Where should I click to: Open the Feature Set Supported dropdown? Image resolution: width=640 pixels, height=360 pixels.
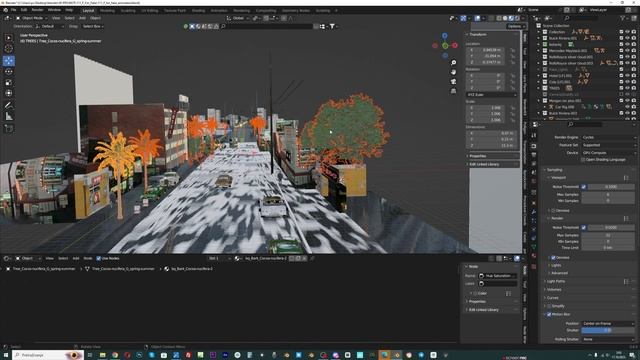tap(609, 145)
